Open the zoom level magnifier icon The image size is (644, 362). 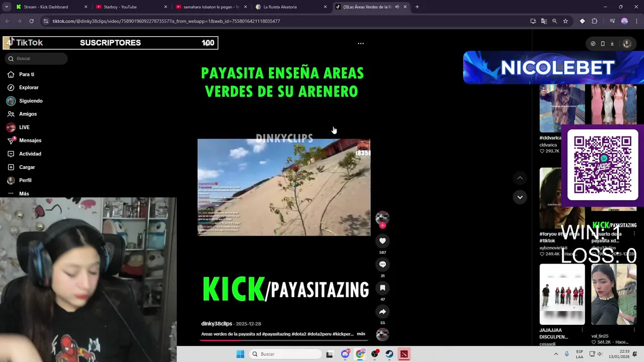(554, 21)
